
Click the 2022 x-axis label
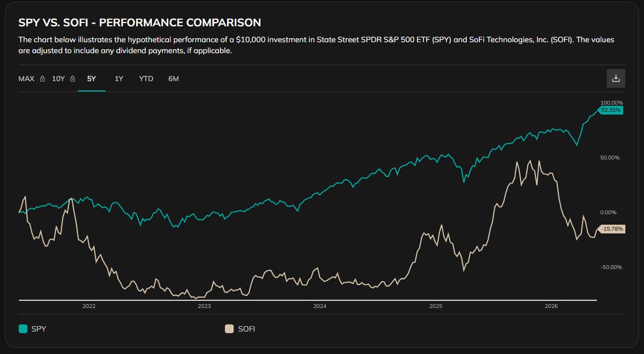[x=89, y=306]
